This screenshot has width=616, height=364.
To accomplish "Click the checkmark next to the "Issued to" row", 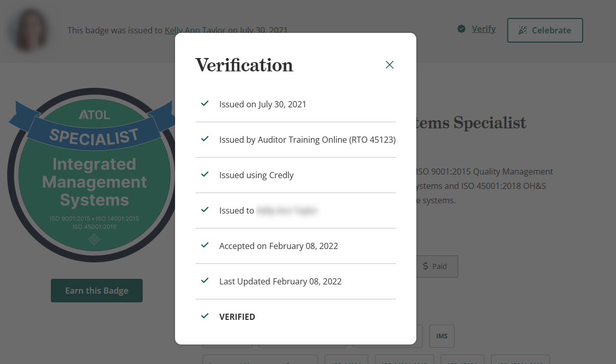I will click(205, 210).
